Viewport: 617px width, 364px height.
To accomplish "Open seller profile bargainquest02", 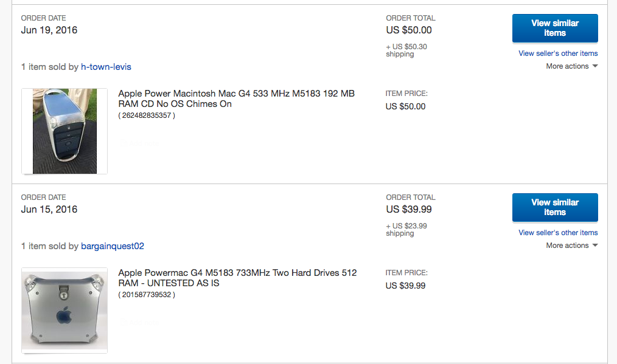I will click(x=112, y=246).
